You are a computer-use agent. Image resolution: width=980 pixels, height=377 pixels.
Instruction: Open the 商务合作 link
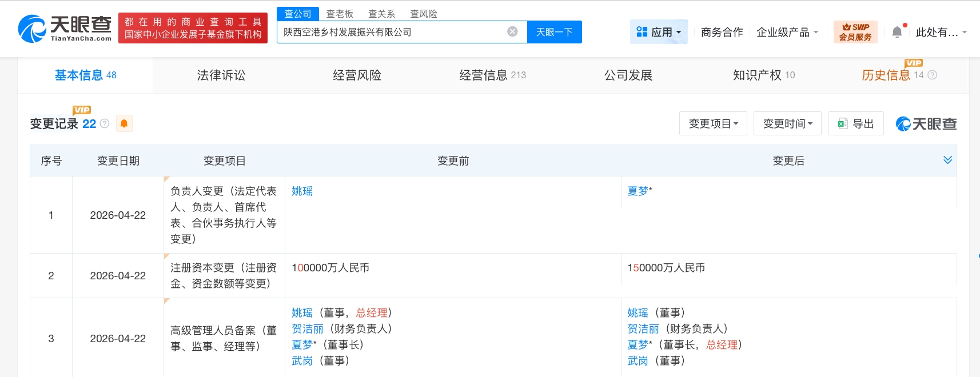tap(722, 32)
